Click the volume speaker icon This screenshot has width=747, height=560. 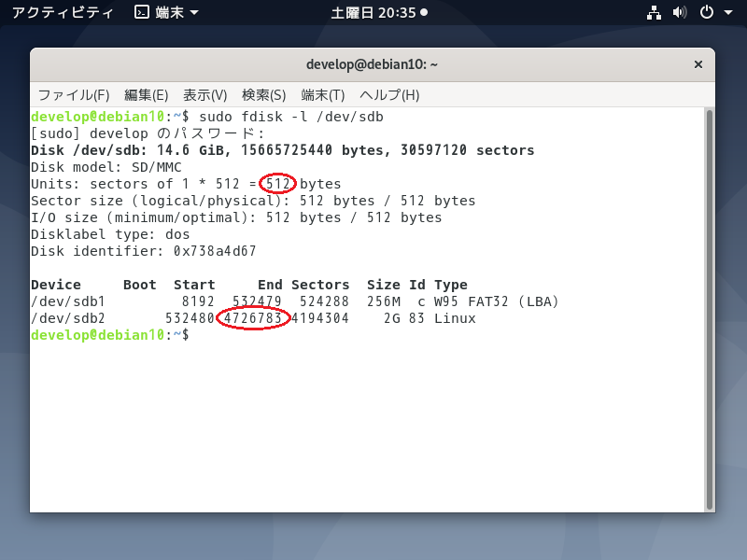point(680,12)
